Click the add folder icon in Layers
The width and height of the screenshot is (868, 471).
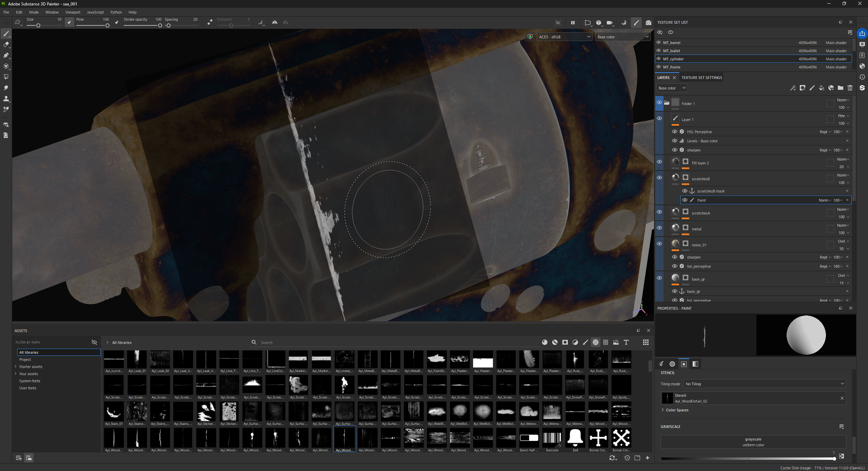click(840, 88)
